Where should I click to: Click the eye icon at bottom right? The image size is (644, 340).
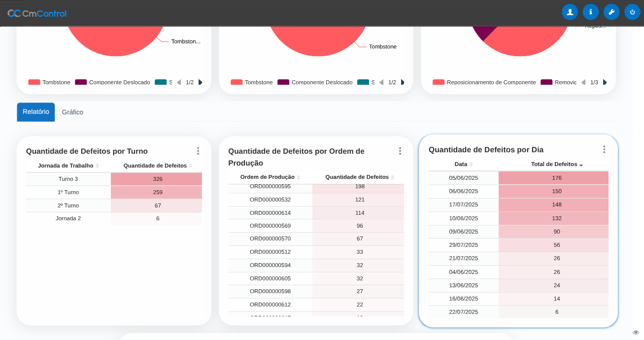point(636,333)
